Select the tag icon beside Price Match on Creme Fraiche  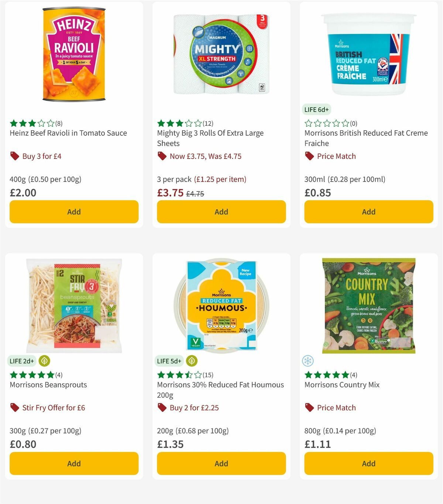pyautogui.click(x=309, y=156)
